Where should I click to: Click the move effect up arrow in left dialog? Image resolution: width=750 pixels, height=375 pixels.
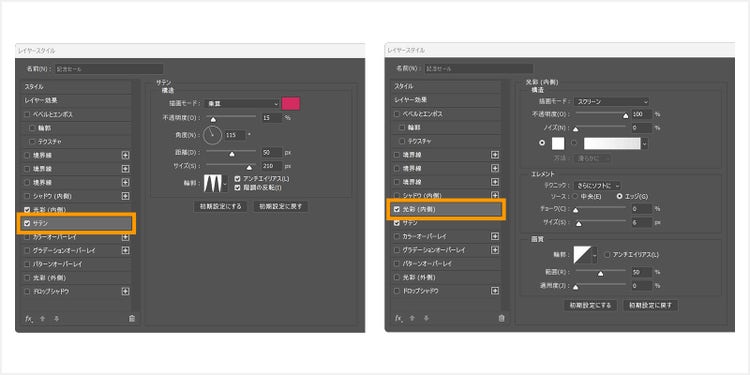42,319
